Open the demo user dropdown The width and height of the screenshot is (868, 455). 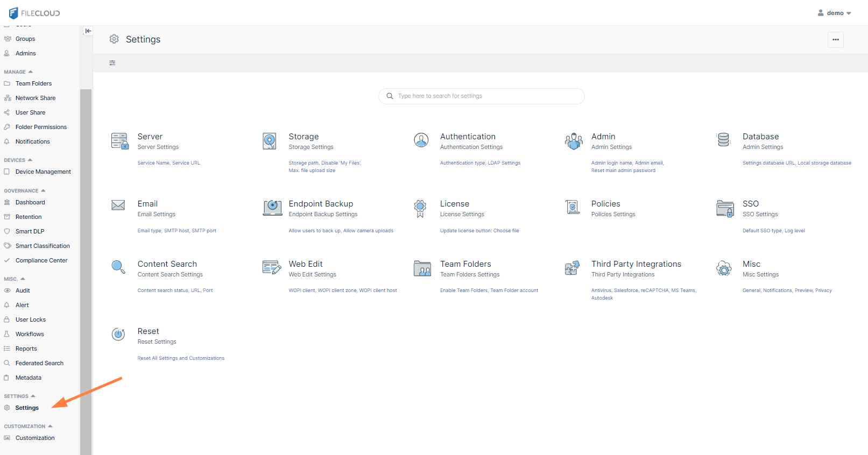[835, 13]
